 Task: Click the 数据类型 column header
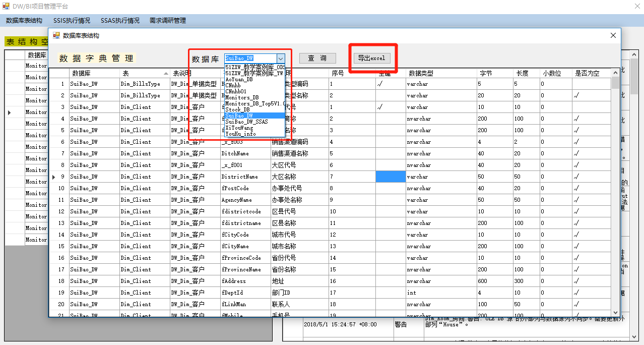[x=441, y=73]
